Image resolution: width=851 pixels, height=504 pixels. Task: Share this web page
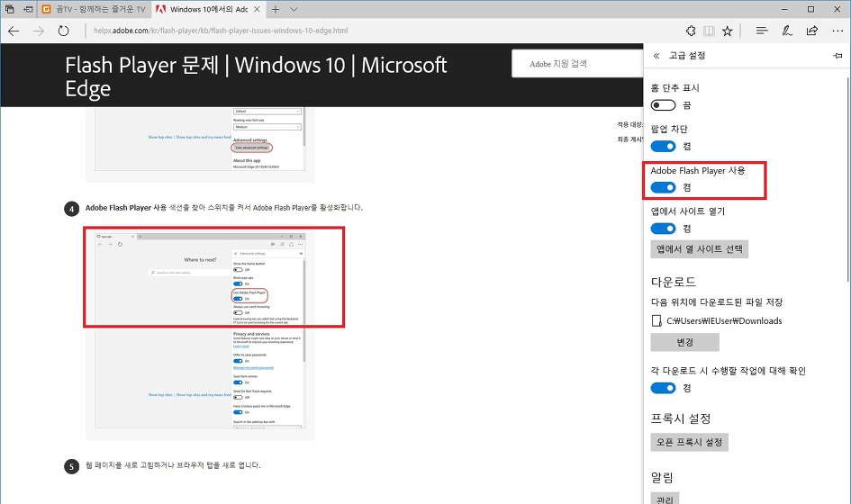click(812, 31)
